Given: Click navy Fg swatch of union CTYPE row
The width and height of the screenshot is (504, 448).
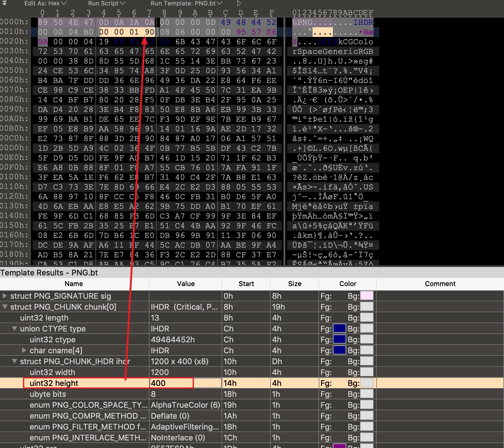Looking at the screenshot, I should point(339,328).
